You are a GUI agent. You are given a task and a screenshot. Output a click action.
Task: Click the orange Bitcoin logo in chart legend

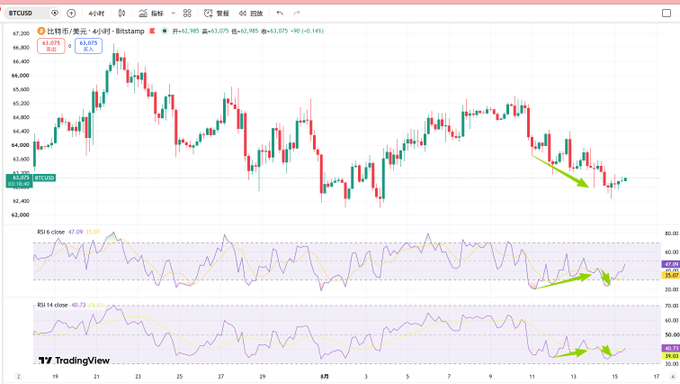point(41,31)
